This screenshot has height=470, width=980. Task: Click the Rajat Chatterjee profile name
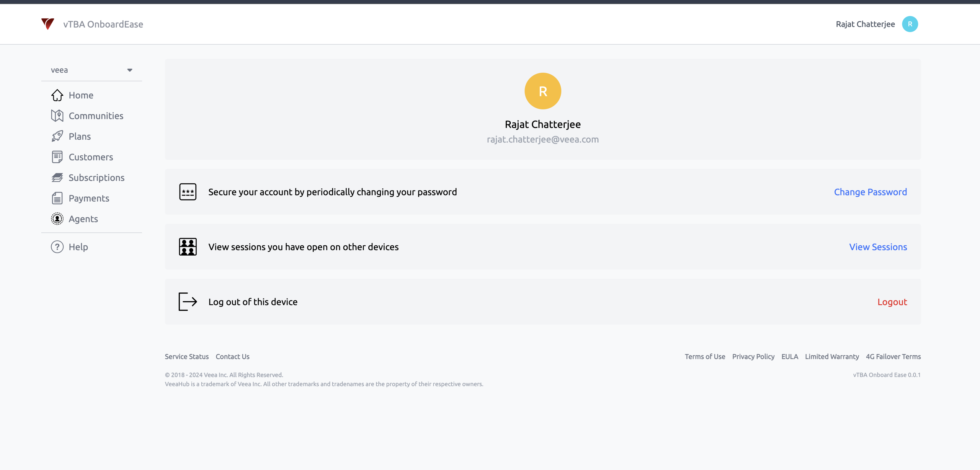pyautogui.click(x=543, y=124)
